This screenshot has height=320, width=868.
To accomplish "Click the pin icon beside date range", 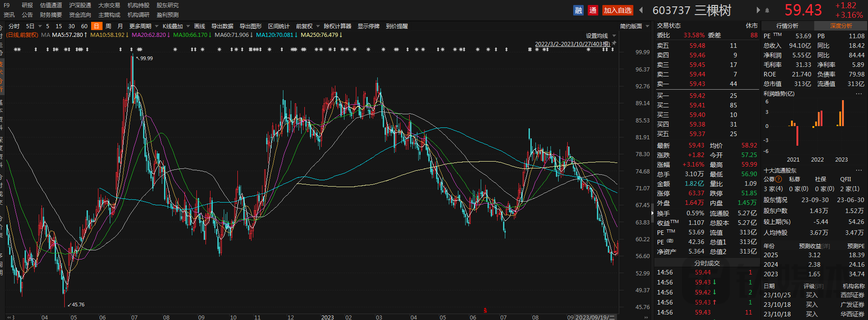I will coord(614,43).
